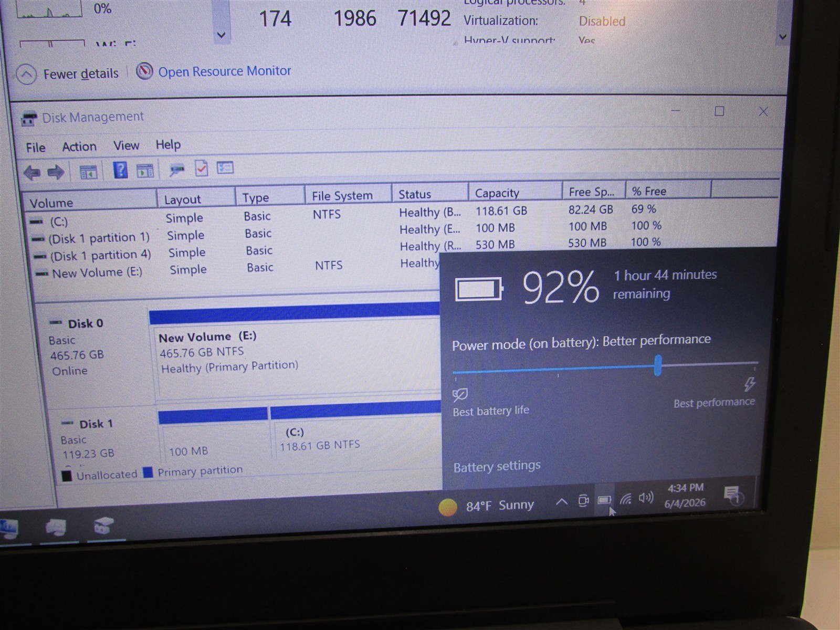The height and width of the screenshot is (630, 840).
Task: Open the Wi-Fi network tray icon
Action: click(x=625, y=499)
